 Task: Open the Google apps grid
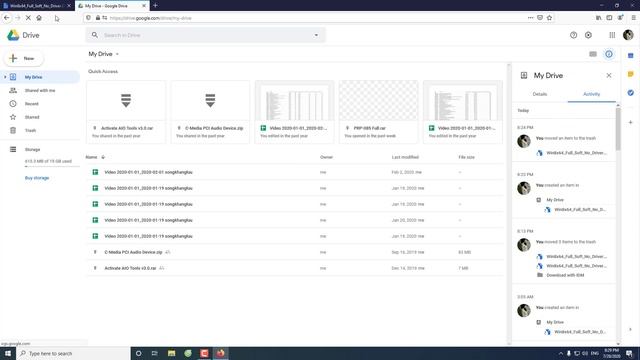click(x=612, y=35)
